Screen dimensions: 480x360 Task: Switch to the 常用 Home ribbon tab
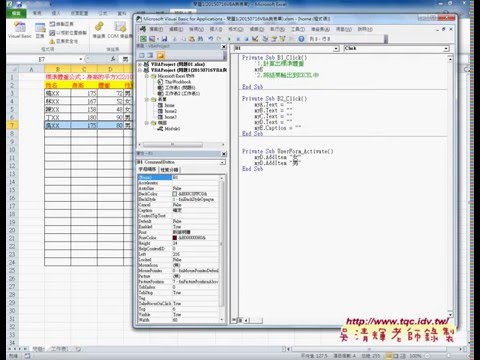pos(37,13)
